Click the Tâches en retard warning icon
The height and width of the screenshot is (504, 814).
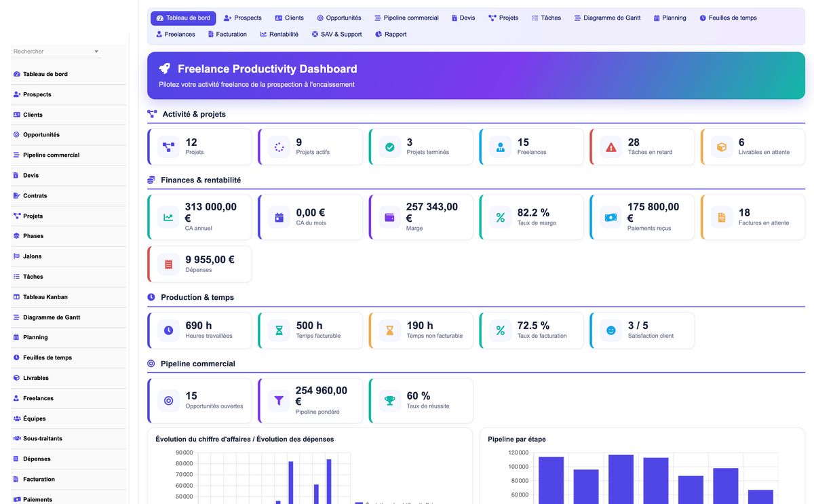pos(611,147)
